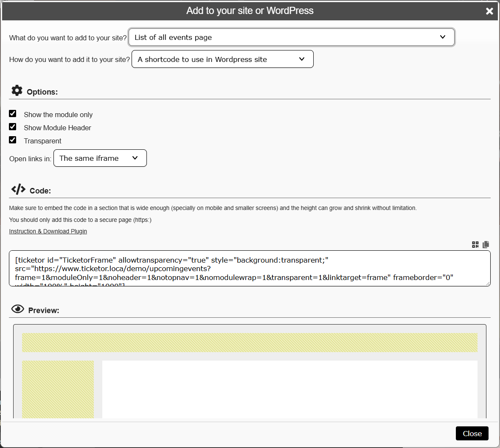Click inside the shortcode text area
This screenshot has height=448, width=500.
point(250,268)
